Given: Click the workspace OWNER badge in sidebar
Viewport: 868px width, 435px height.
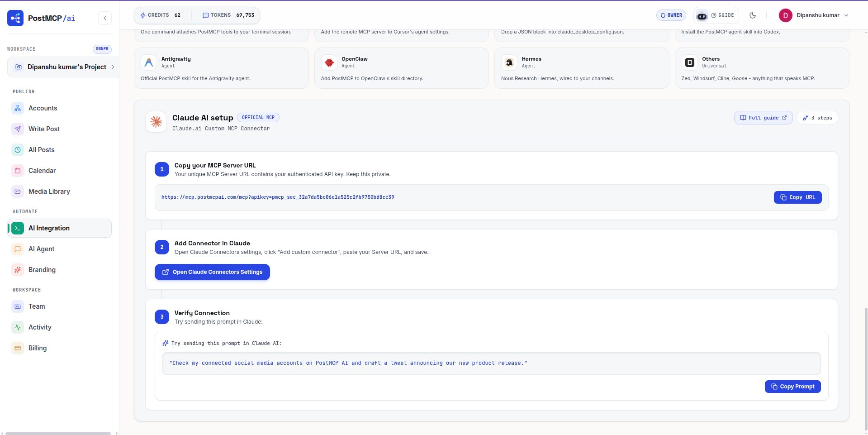Looking at the screenshot, I should (x=102, y=49).
